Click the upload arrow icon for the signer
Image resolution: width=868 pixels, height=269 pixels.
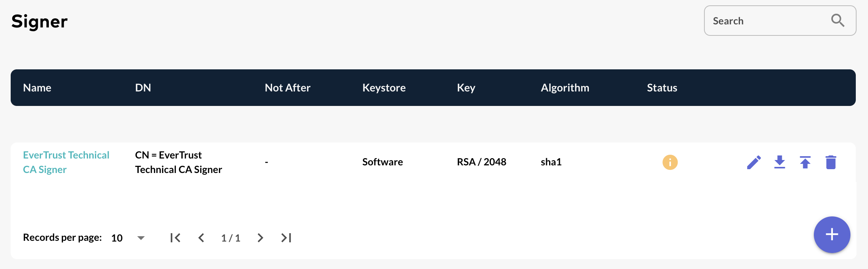[805, 162]
